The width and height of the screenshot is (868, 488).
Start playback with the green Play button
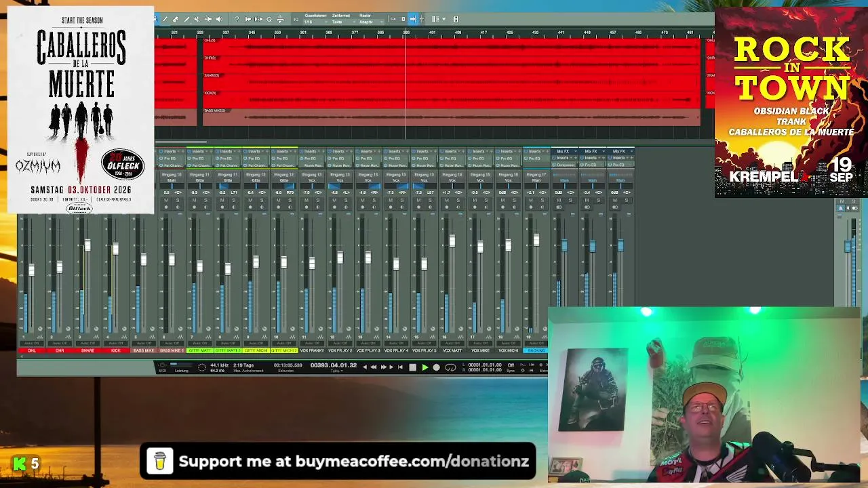point(425,367)
